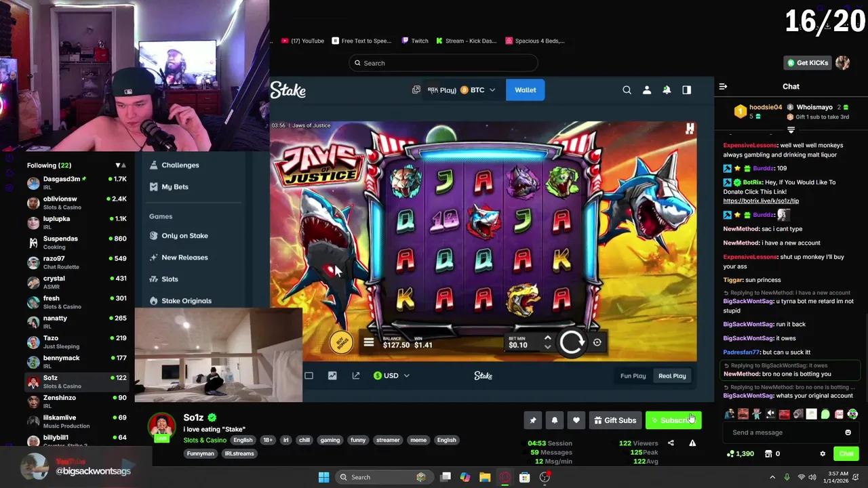Click the Buy Bonus coin button
Viewport: 868px width, 488px height.
coord(341,343)
